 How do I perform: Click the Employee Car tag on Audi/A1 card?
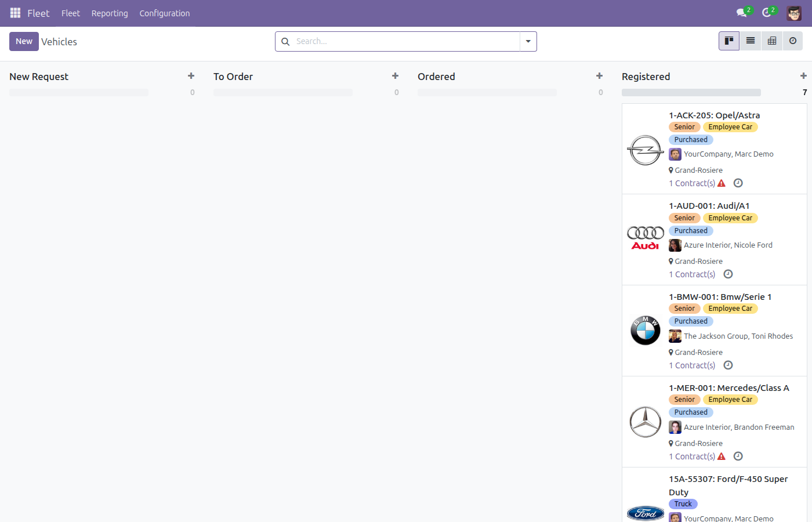click(730, 218)
